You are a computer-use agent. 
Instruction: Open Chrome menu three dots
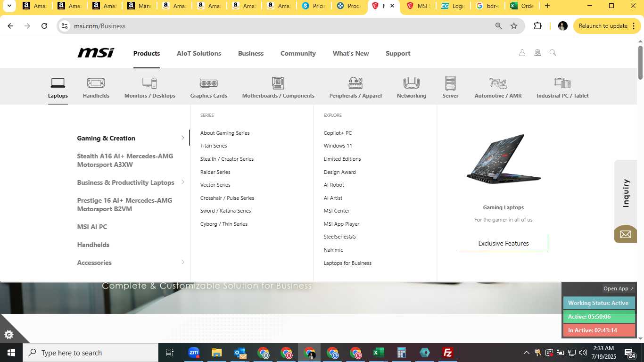click(x=634, y=26)
